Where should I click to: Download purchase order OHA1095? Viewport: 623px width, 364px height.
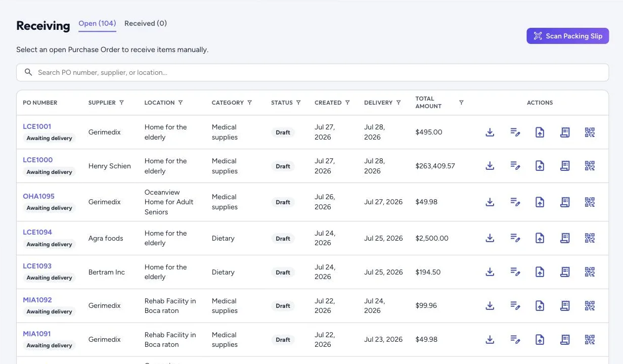coord(490,202)
